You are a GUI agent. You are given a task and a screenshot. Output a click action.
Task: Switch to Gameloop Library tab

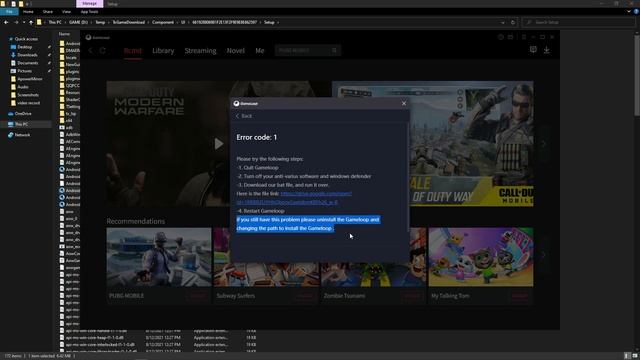(x=163, y=51)
